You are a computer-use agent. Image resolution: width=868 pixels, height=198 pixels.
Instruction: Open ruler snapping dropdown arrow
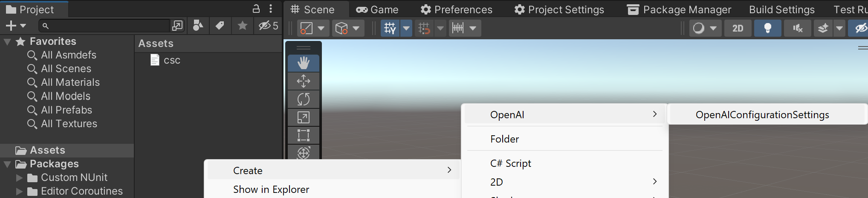[473, 28]
